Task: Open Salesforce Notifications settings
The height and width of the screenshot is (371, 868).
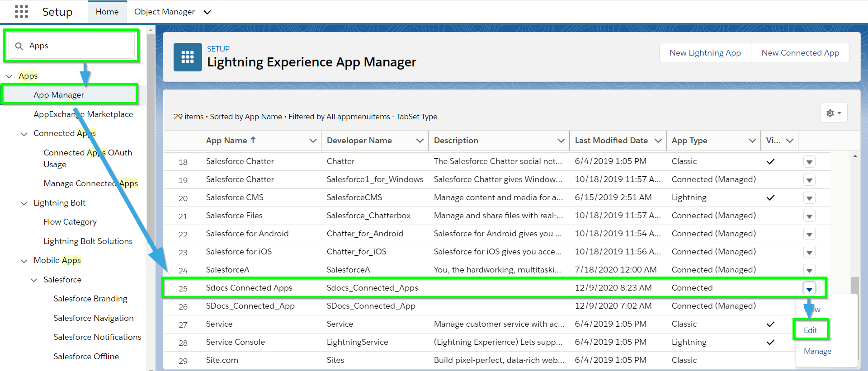Action: point(97,337)
